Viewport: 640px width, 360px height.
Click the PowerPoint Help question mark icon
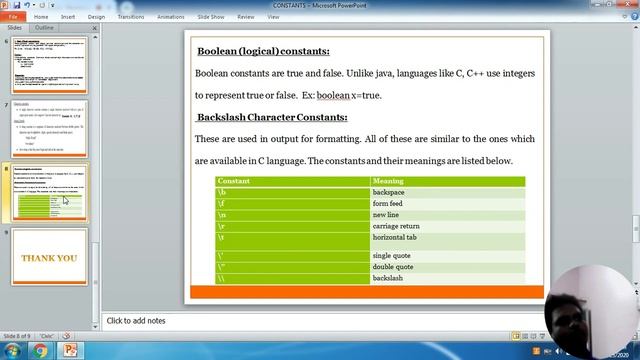635,17
